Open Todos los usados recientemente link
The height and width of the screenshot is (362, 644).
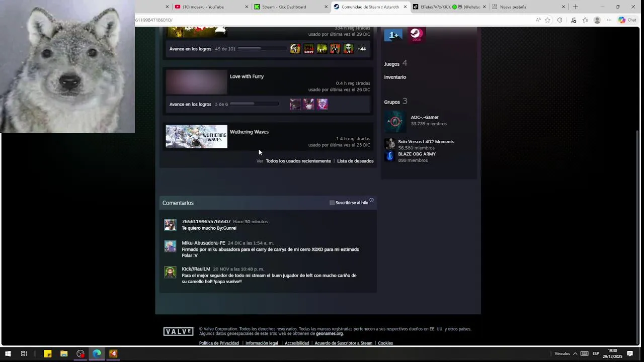click(x=298, y=161)
